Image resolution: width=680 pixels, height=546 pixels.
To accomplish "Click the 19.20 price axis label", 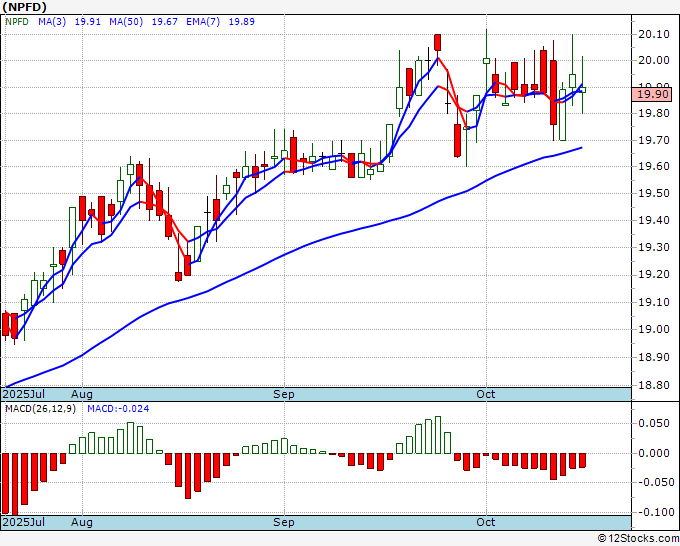I will [x=654, y=275].
